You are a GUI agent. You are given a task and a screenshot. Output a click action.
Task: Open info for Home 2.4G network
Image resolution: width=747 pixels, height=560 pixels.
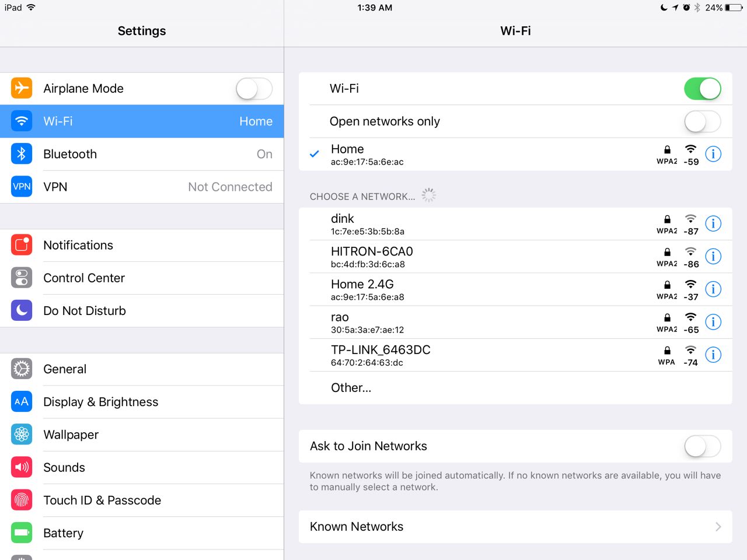pyautogui.click(x=713, y=289)
